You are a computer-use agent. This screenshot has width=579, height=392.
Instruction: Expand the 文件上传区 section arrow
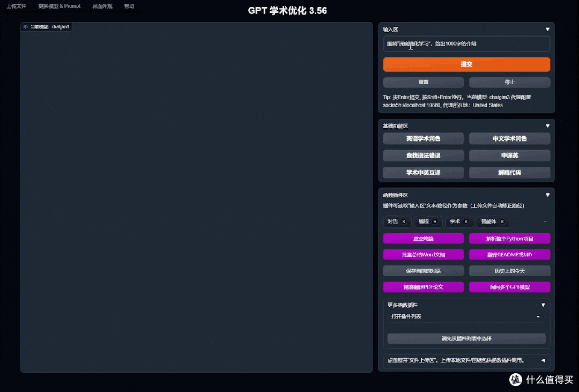(543, 360)
